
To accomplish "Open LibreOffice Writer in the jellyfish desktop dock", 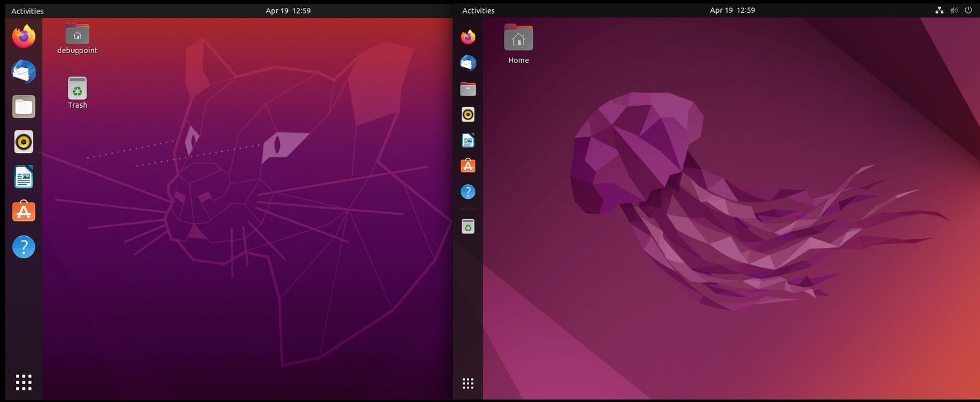I will (468, 140).
